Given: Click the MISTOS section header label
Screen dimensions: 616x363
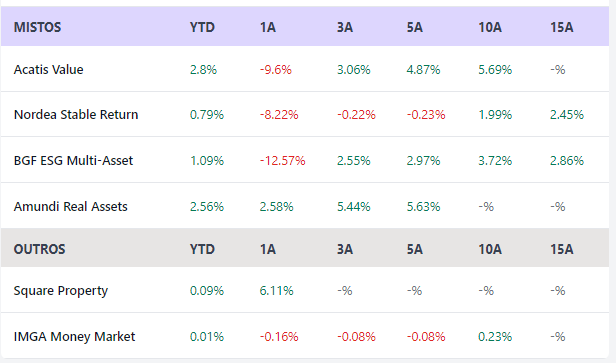Looking at the screenshot, I should [x=37, y=27].
